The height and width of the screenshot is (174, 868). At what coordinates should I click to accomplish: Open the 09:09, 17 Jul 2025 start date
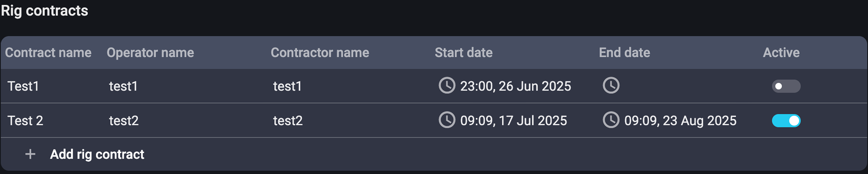click(x=513, y=121)
